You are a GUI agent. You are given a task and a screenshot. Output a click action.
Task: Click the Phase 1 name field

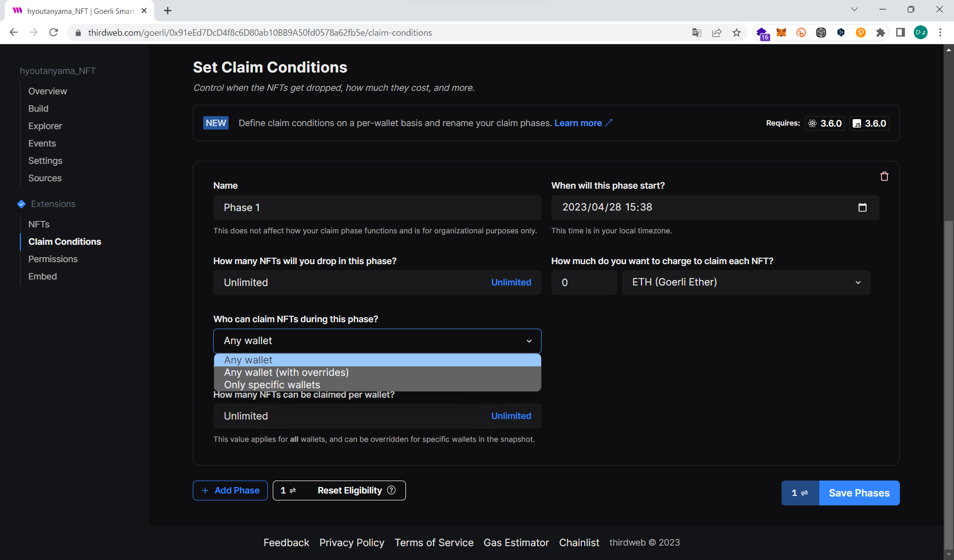pyautogui.click(x=377, y=208)
